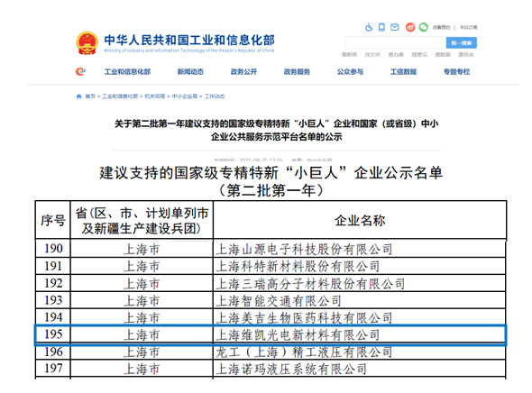This screenshot has width=532, height=393.
Task: Open the accessibility wheelchair icon
Action: 369,27
